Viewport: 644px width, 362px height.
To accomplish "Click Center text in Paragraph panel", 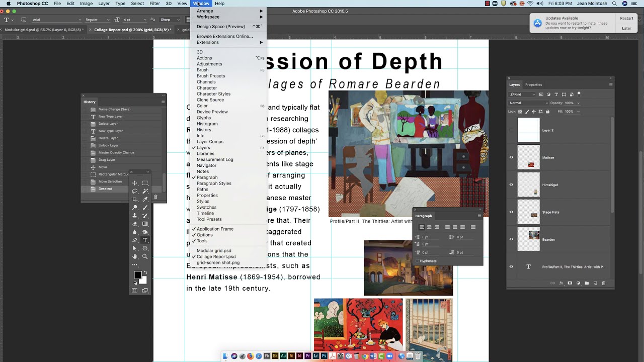I will tap(429, 227).
